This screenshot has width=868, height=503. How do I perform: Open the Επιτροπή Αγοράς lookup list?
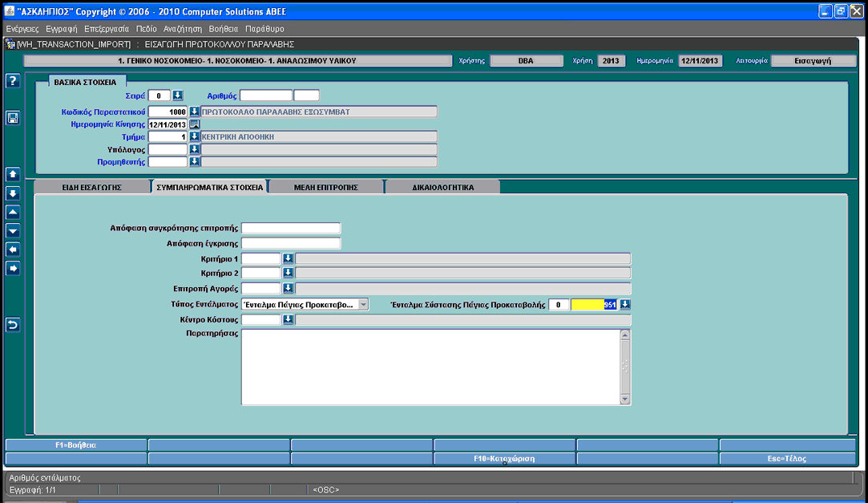tap(288, 289)
